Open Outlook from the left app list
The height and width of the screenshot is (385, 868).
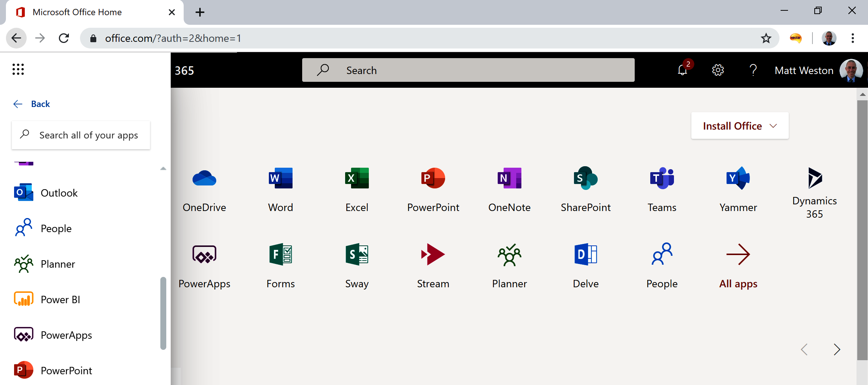(46, 193)
